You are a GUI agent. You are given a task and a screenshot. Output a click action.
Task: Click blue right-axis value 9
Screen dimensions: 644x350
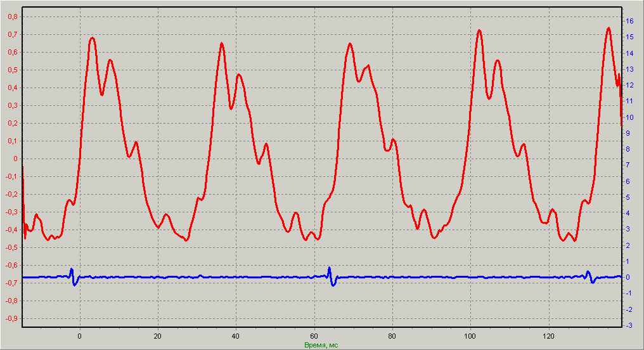coord(628,133)
